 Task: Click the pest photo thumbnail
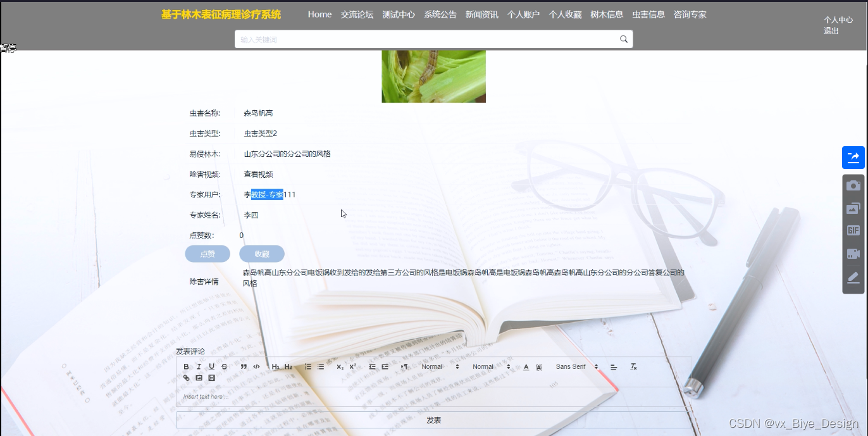(433, 77)
